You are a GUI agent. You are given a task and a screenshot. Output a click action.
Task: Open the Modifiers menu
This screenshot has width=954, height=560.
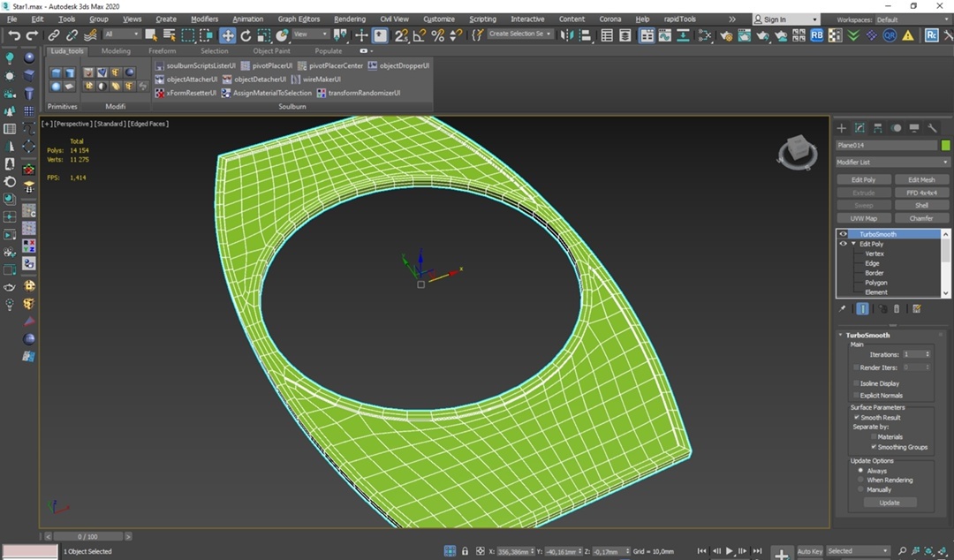(204, 19)
